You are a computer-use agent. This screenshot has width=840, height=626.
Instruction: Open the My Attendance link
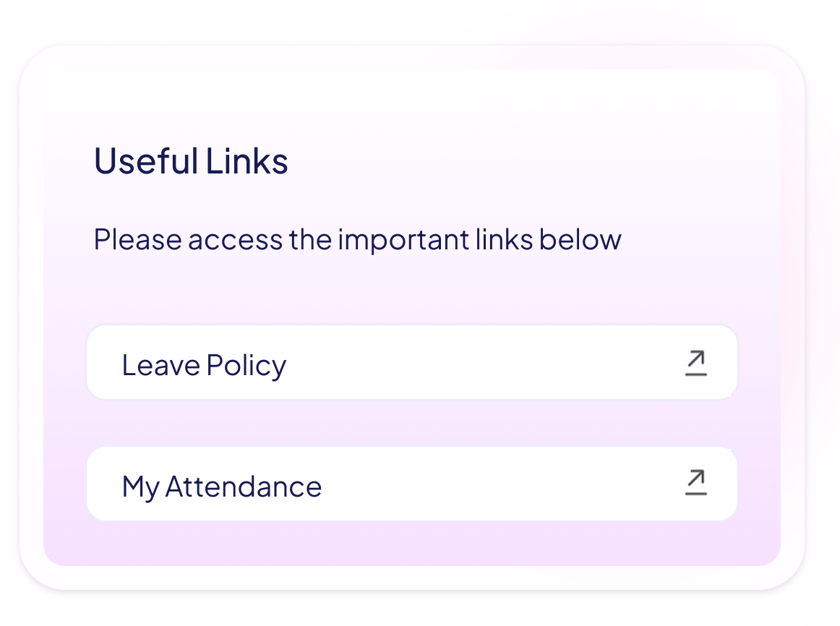[x=411, y=484]
